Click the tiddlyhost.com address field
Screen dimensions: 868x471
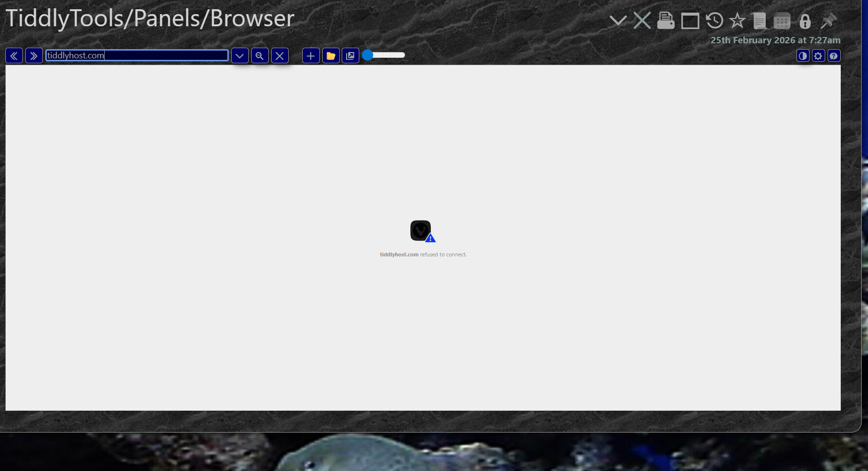click(x=137, y=55)
